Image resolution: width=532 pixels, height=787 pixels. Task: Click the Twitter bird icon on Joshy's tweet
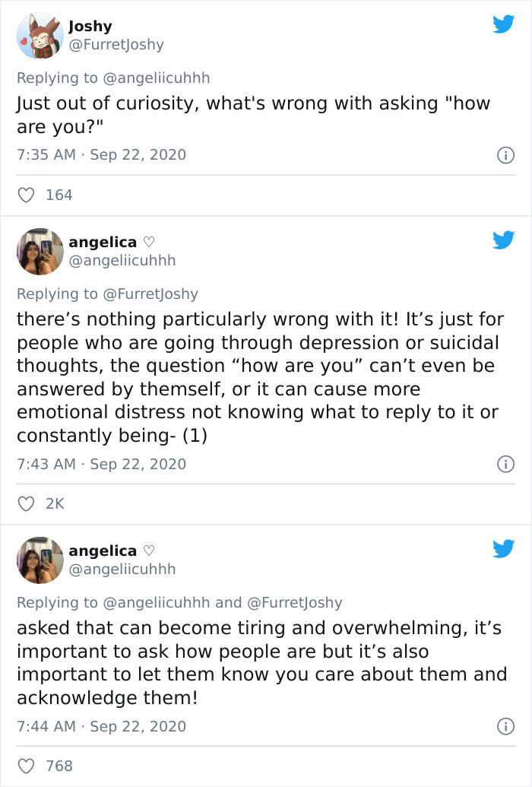(x=504, y=24)
